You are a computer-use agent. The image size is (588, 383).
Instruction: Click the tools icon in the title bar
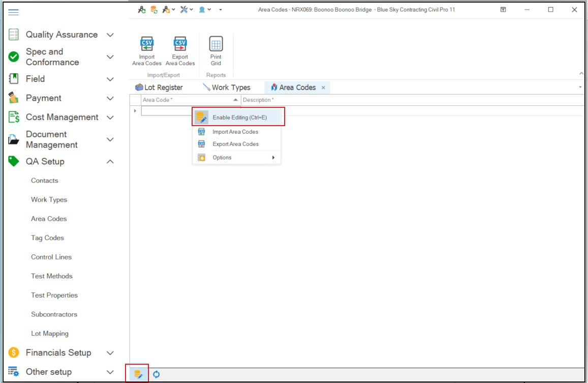coord(184,9)
